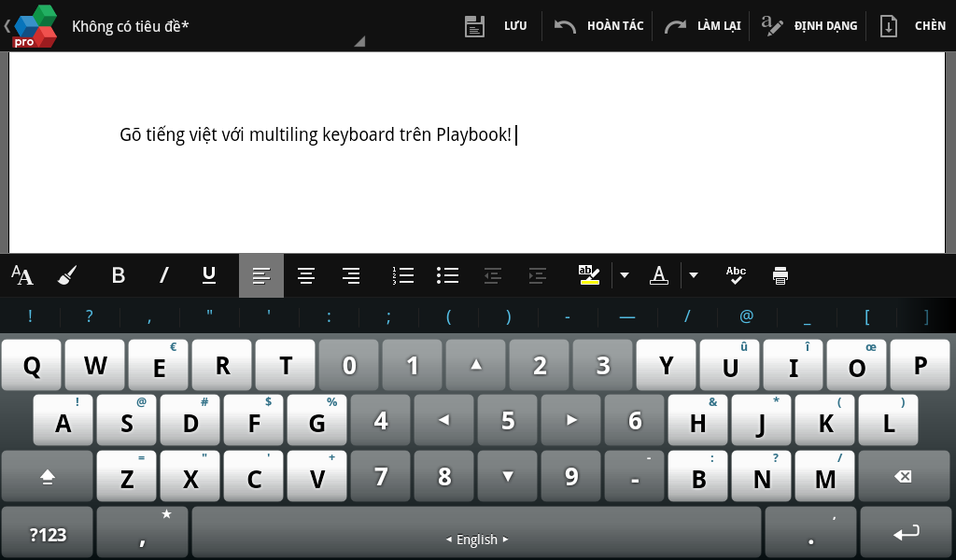
Task: Tap the number 5 key
Action: 508,420
